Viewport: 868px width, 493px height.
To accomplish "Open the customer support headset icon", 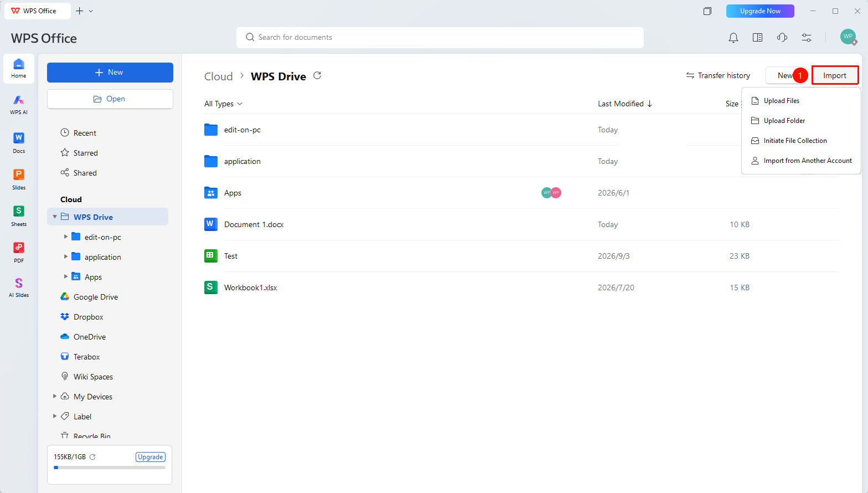I will pos(782,38).
